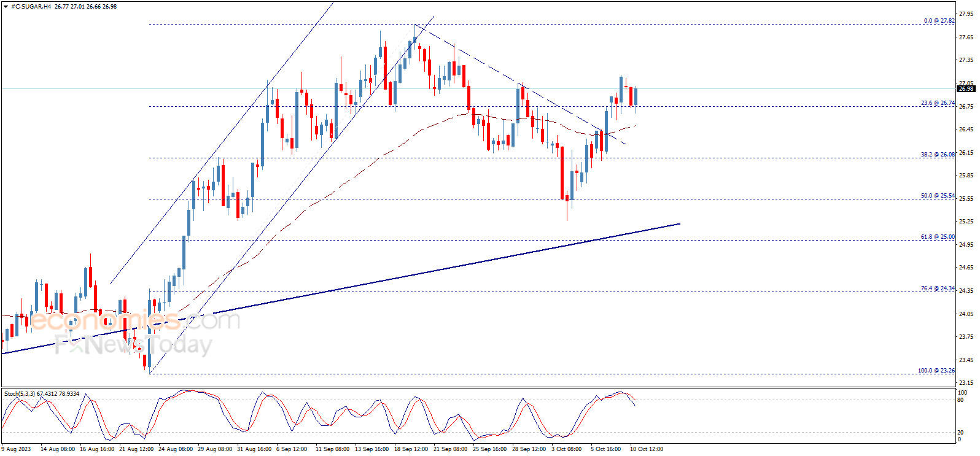Click the 5 Oct 16:00 time label
980x456 pixels.
coord(606,449)
